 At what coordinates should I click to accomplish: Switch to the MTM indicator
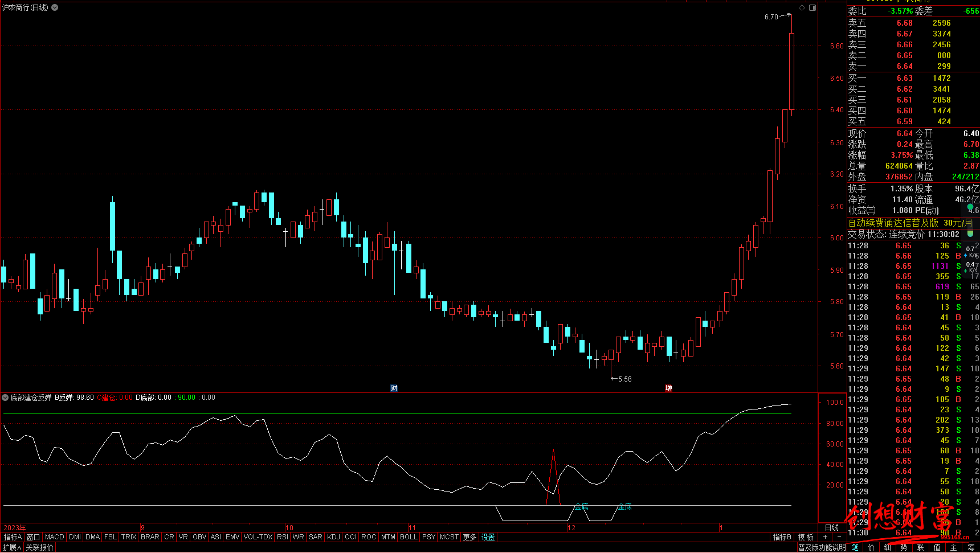(389, 537)
